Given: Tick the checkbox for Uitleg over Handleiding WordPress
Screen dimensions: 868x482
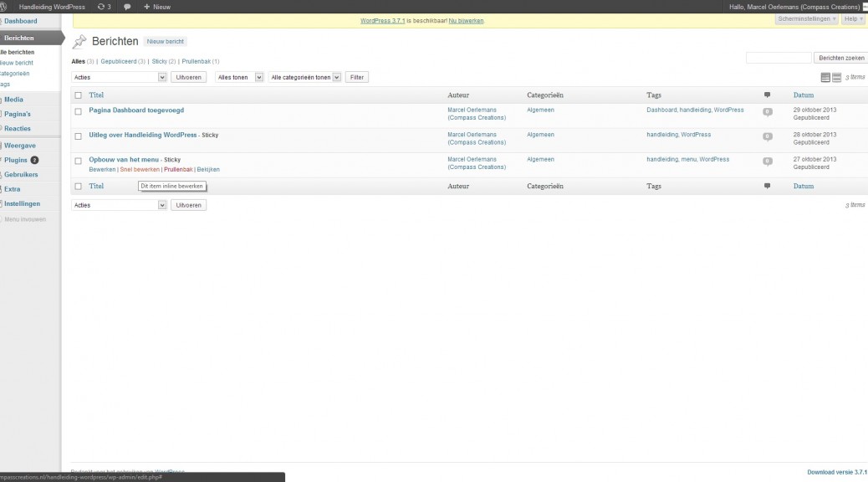Looking at the screenshot, I should [78, 136].
